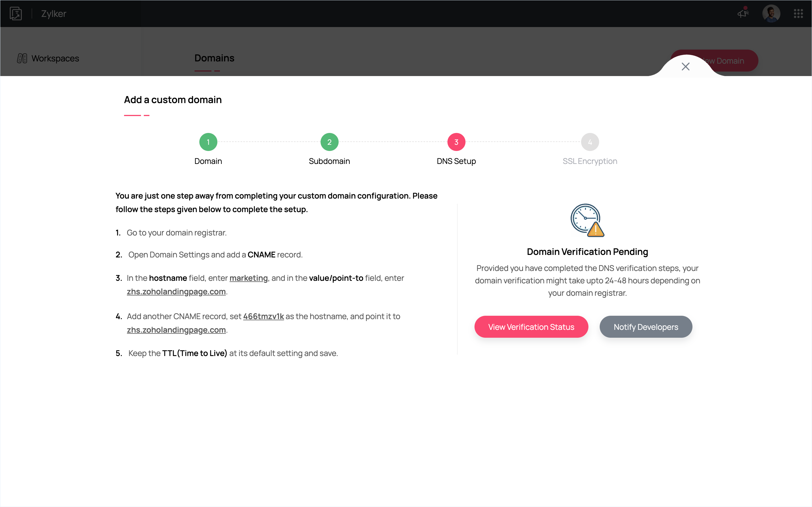This screenshot has width=812, height=507.
Task: Open the announcements megaphone icon
Action: 743,14
